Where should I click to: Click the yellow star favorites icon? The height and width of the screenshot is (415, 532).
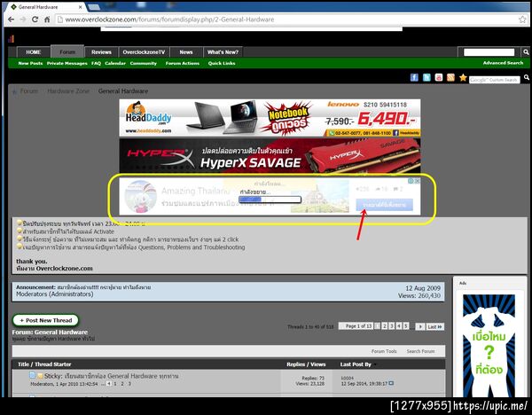[463, 77]
